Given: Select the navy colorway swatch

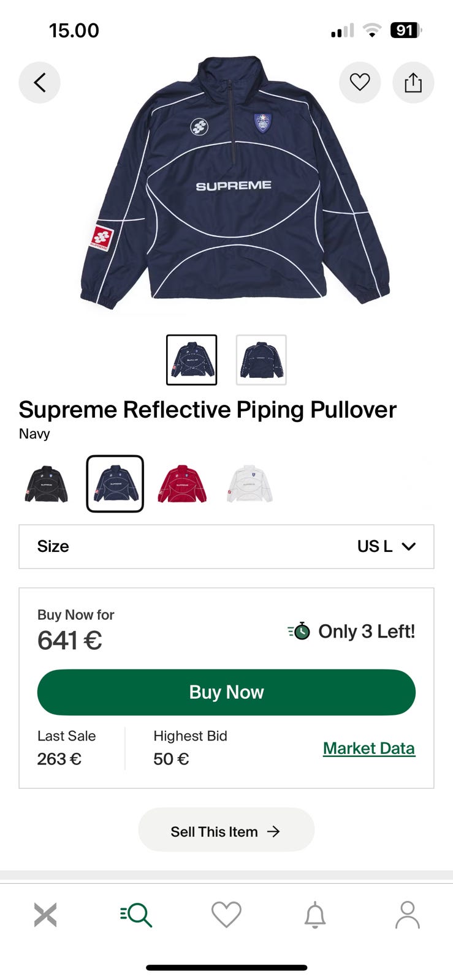Looking at the screenshot, I should (x=115, y=484).
